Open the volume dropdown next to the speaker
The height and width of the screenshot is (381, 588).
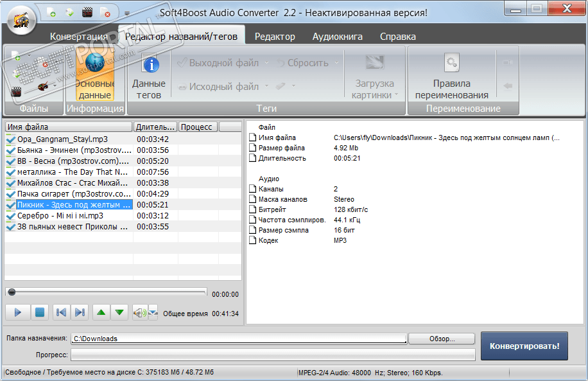153,312
